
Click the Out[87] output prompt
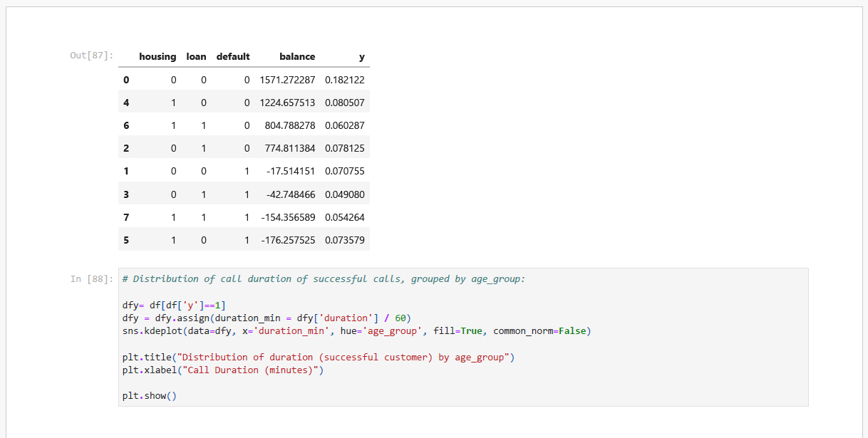point(91,56)
